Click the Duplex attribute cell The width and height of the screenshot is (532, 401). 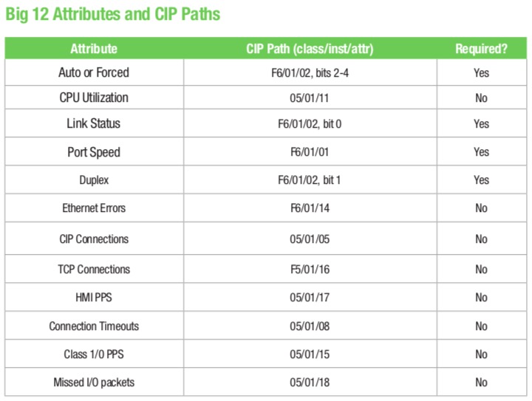(x=94, y=180)
